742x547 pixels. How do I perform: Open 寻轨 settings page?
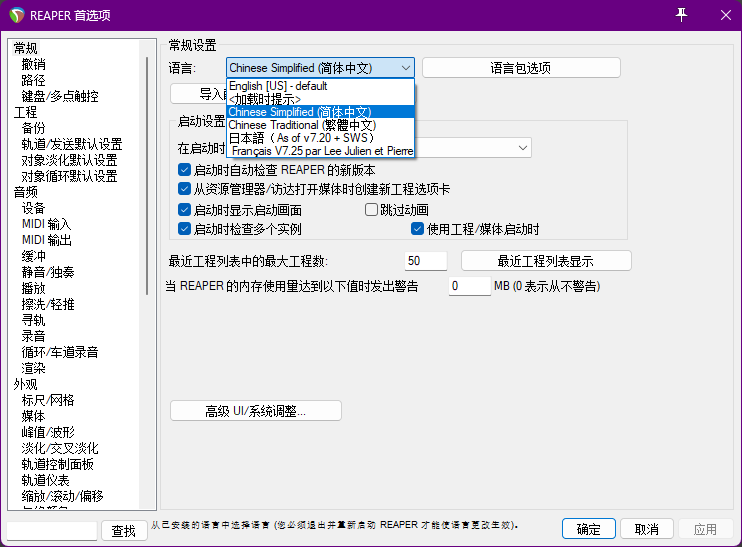(34, 320)
